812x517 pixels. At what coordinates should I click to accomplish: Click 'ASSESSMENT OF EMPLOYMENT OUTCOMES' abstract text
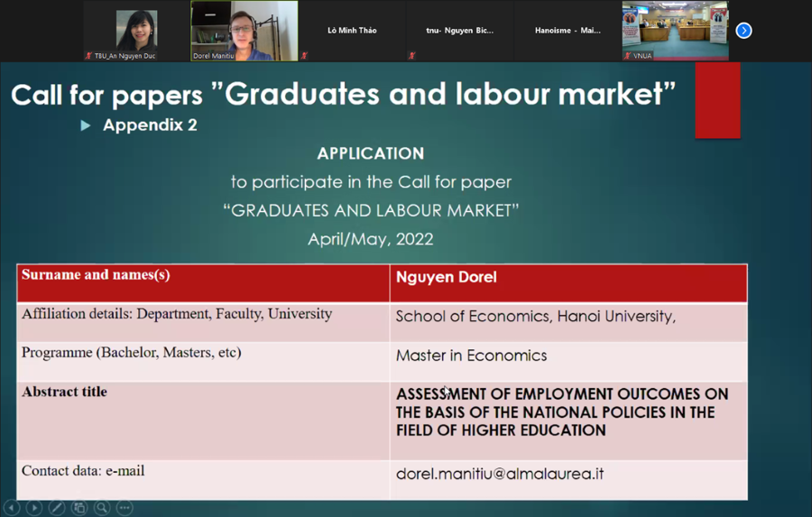coord(562,412)
